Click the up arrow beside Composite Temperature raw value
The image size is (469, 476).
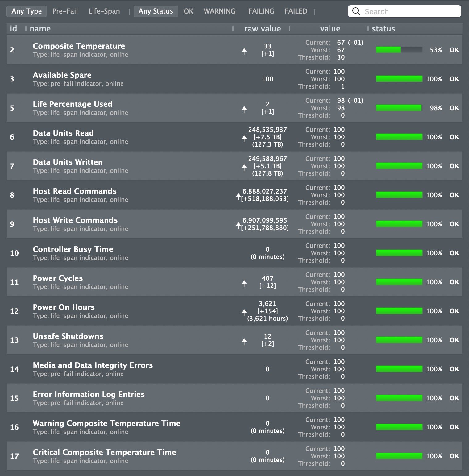tap(244, 51)
